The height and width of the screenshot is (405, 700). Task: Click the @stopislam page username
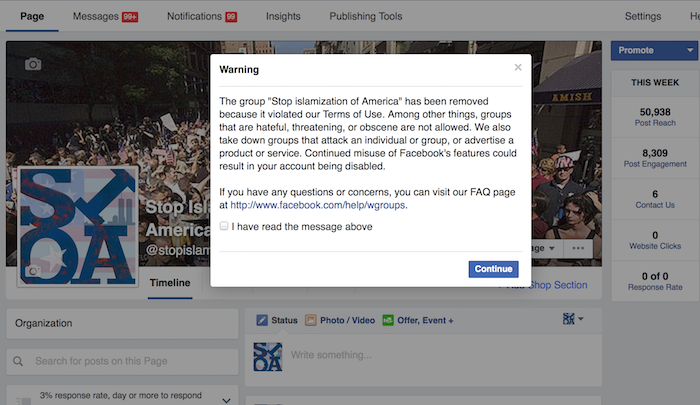(x=178, y=250)
